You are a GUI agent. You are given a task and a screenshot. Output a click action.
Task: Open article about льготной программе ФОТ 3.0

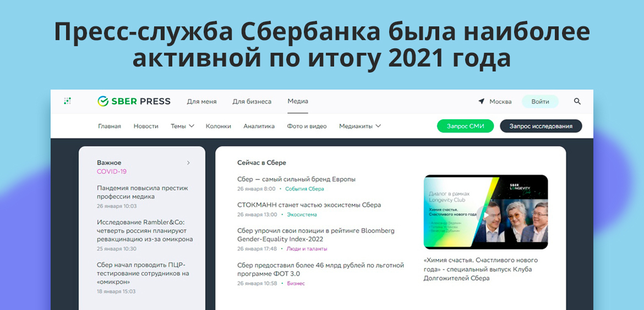321,269
